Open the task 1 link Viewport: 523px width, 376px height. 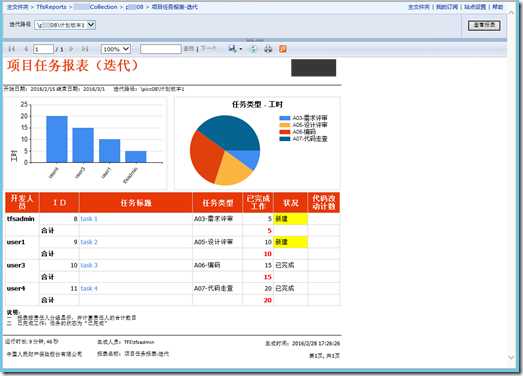89,219
